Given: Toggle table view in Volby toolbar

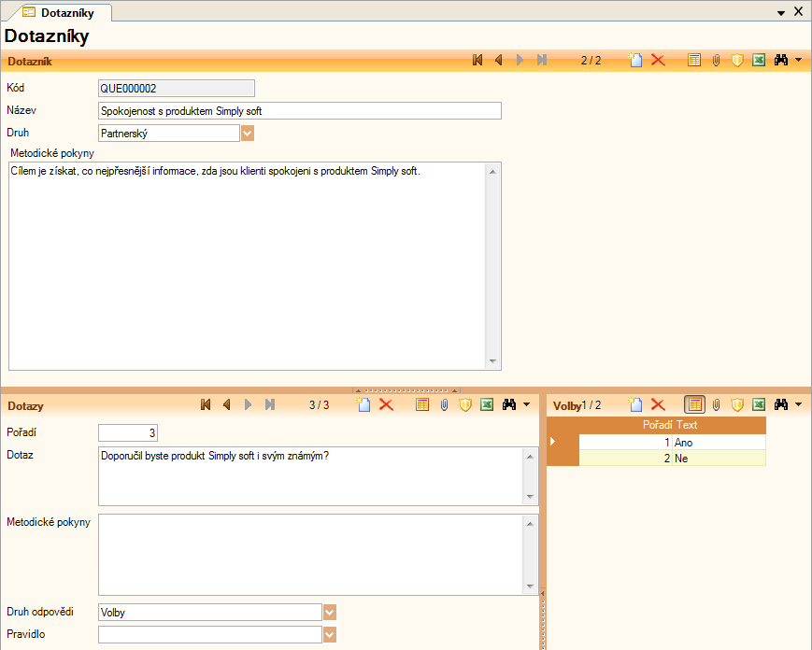Looking at the screenshot, I should pyautogui.click(x=694, y=404).
